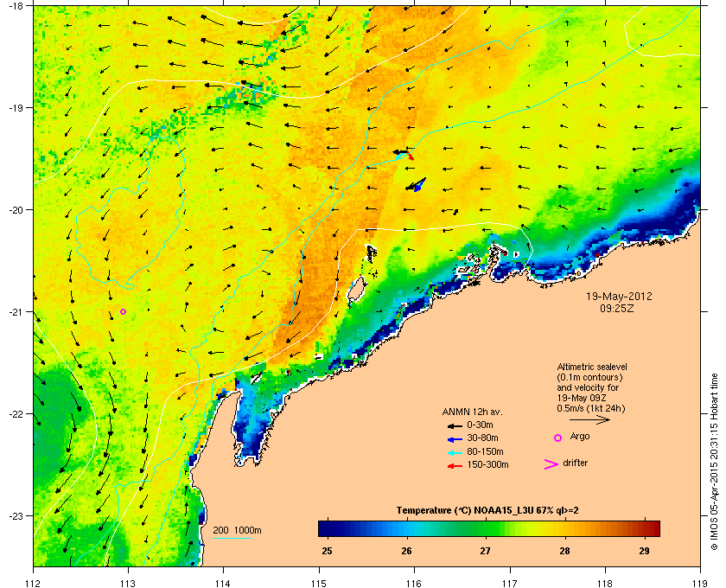Click the ANMN mooring arrows near 116E 19.5S
The height and width of the screenshot is (588, 726).
coord(404,154)
